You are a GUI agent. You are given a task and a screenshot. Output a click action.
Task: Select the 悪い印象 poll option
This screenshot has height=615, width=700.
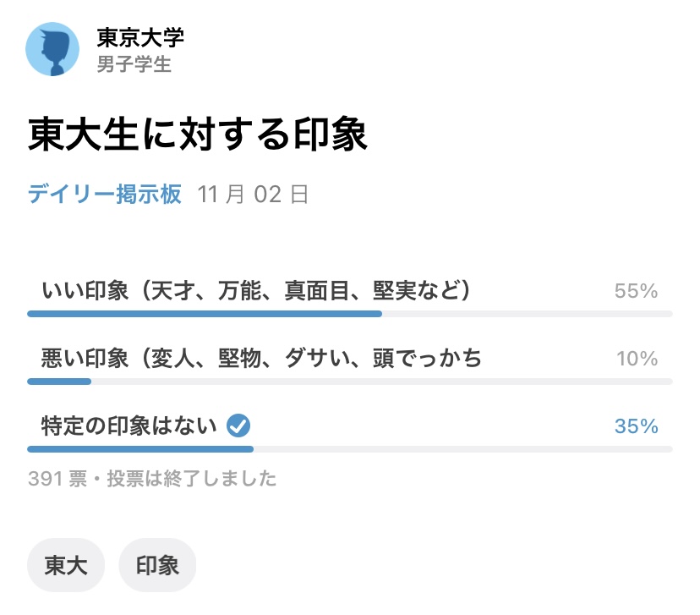[x=261, y=359]
